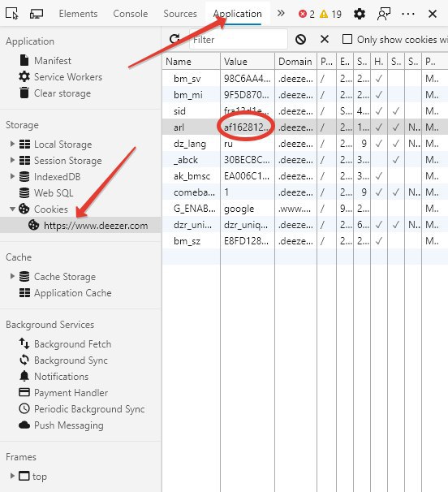Image resolution: width=448 pixels, height=492 pixels.
Task: Open the Clear storage item
Action: (x=62, y=93)
